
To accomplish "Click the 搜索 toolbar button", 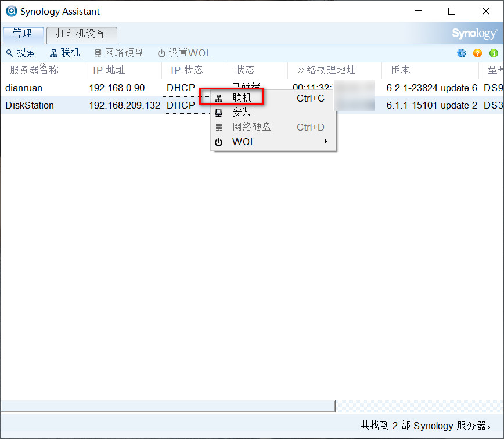I will tap(21, 53).
